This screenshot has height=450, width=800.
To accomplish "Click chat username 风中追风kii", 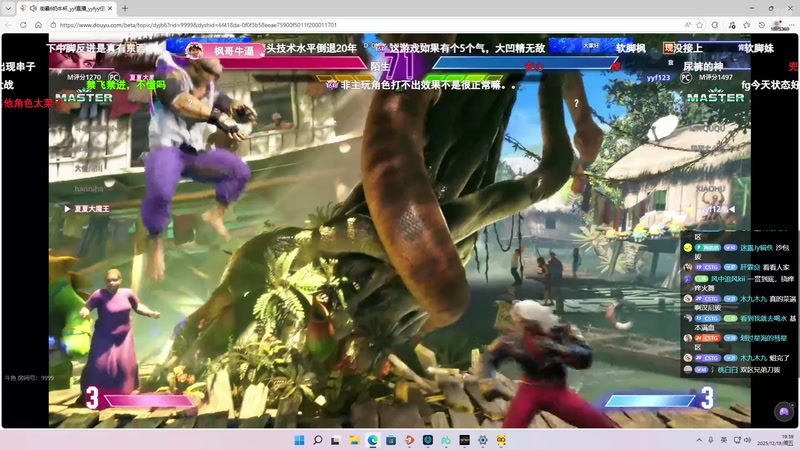I will point(728,279).
